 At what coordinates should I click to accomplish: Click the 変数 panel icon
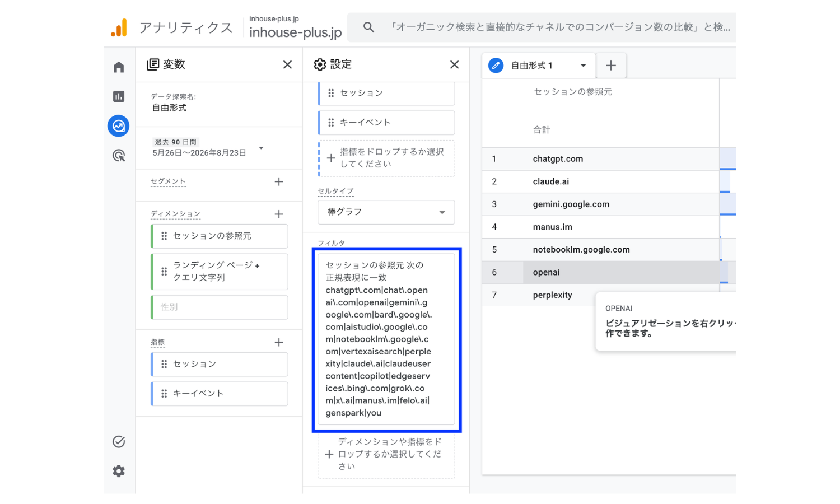point(153,64)
